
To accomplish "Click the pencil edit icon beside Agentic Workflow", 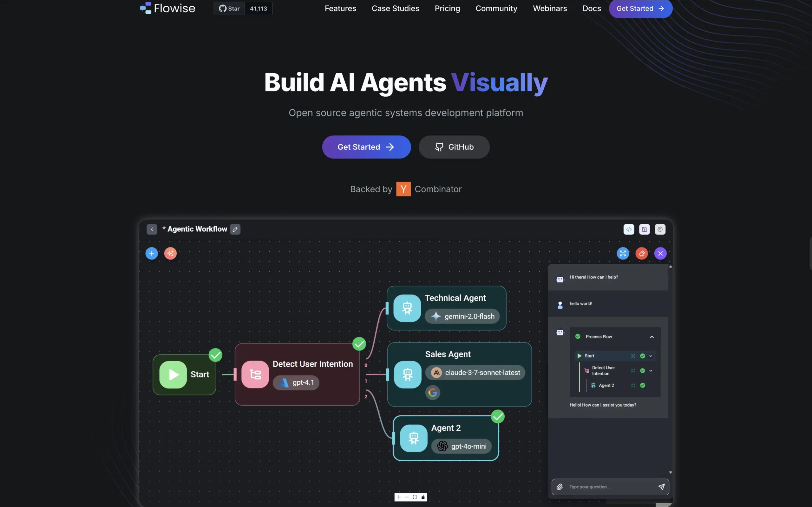I will pyautogui.click(x=235, y=229).
